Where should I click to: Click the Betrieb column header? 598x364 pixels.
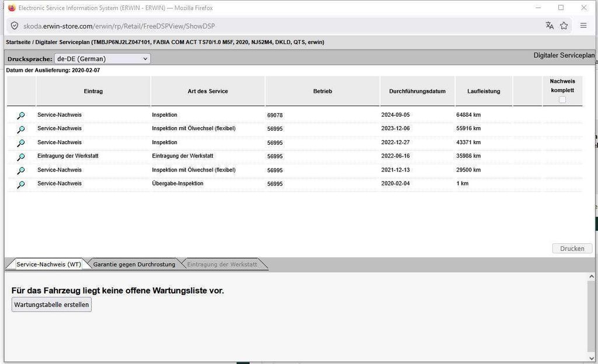[x=322, y=92]
